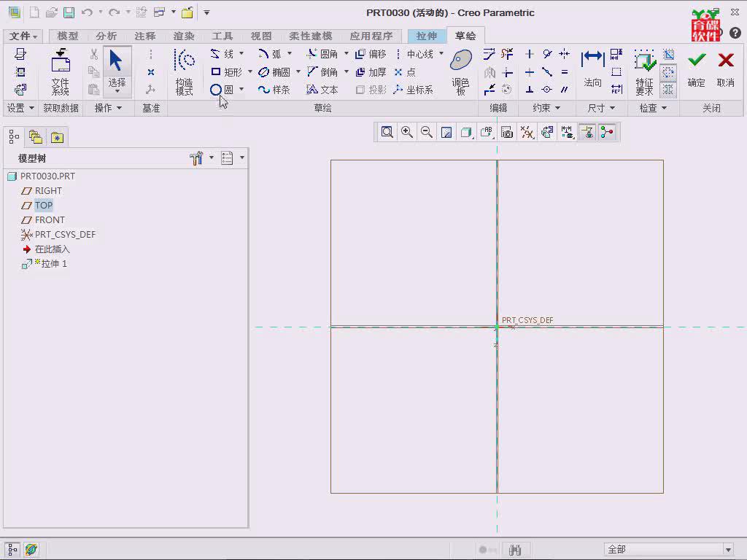Screen dimensions: 747x560
Task: Expand the 约束 group dropdown
Action: coord(546,108)
